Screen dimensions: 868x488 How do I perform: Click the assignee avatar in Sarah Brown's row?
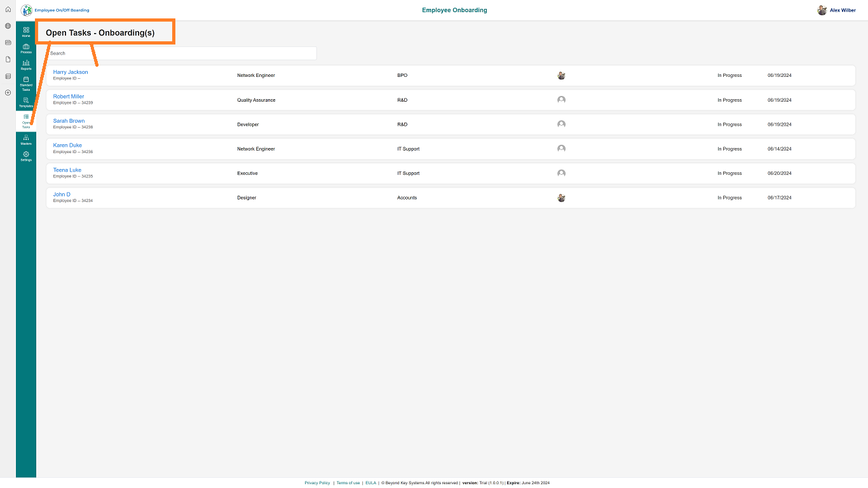561,125
